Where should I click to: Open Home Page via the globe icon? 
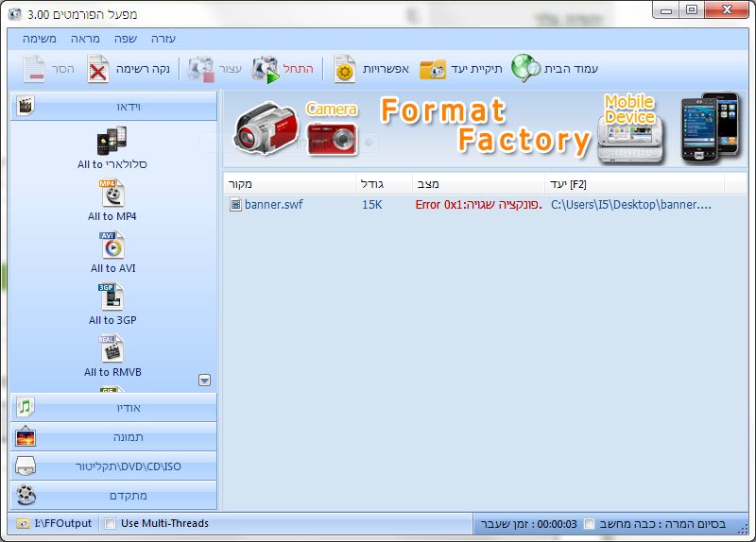(526, 68)
